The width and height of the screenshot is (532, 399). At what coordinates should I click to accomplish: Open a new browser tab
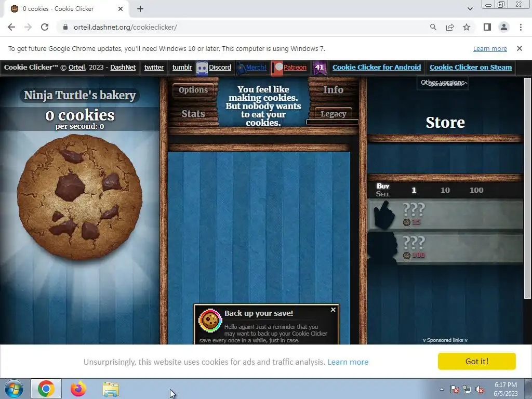(x=140, y=9)
